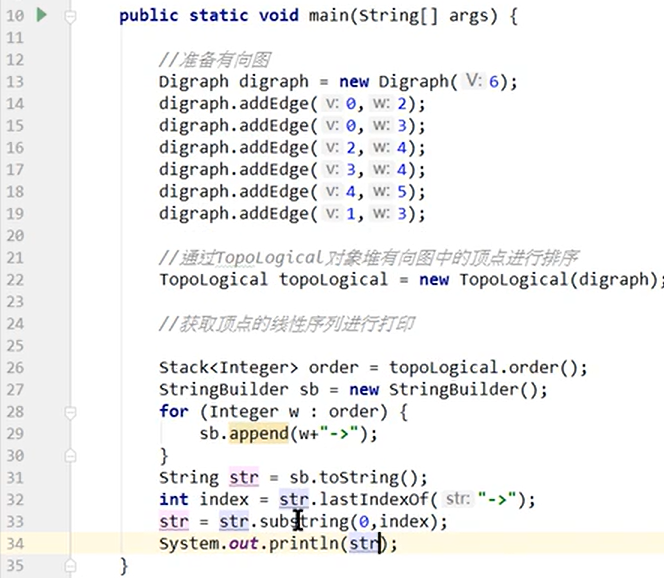
Task: Click line number 34 in gutter
Action: [x=15, y=544]
